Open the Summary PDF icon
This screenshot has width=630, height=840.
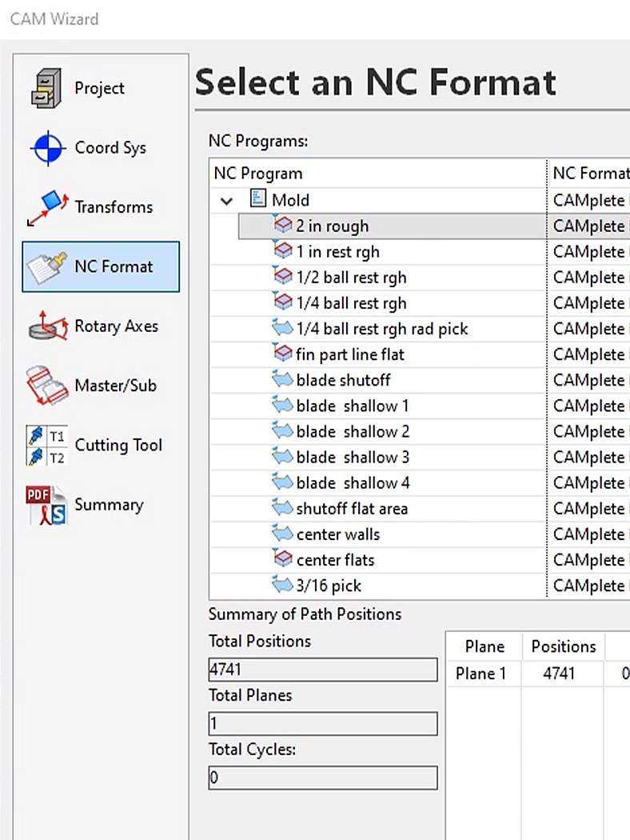coord(47,505)
